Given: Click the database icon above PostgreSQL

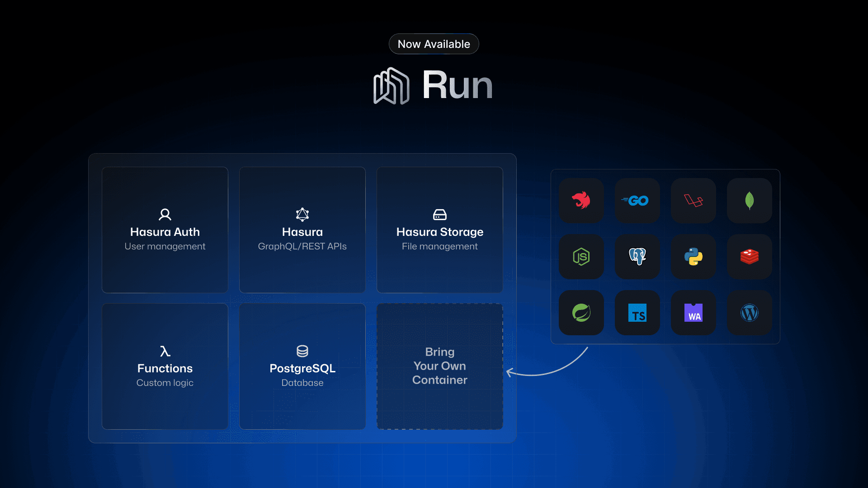Looking at the screenshot, I should click(302, 351).
